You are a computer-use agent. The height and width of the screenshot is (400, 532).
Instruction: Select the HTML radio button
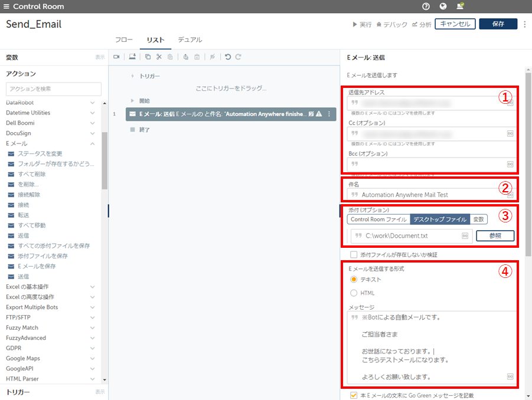tap(354, 293)
